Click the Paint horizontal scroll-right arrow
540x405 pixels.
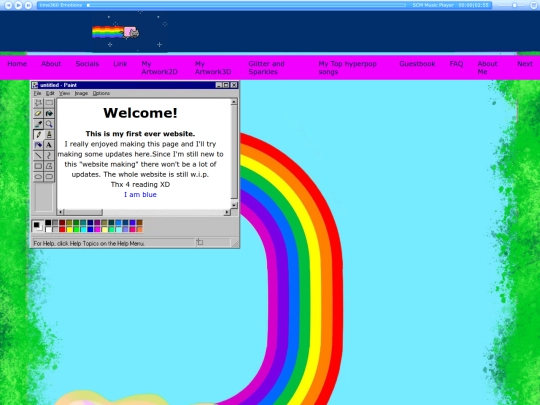pos(227,212)
